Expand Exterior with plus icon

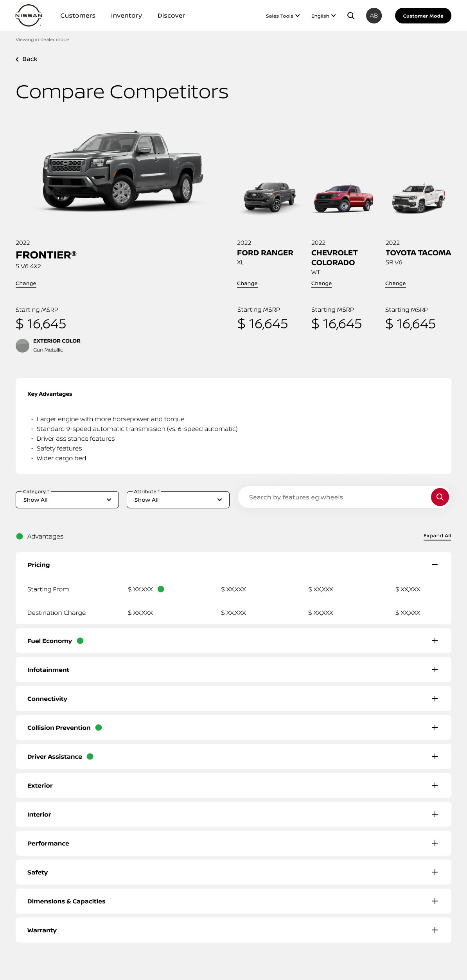click(435, 785)
